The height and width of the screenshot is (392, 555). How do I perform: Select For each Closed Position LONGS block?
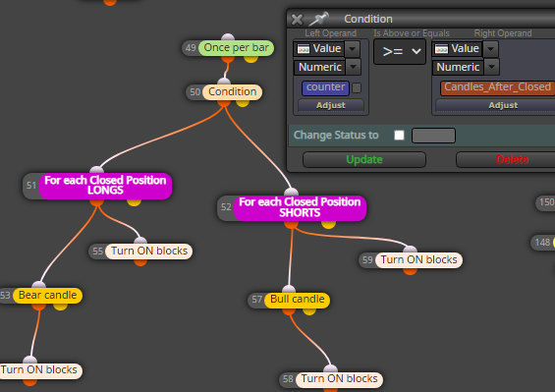(x=105, y=186)
